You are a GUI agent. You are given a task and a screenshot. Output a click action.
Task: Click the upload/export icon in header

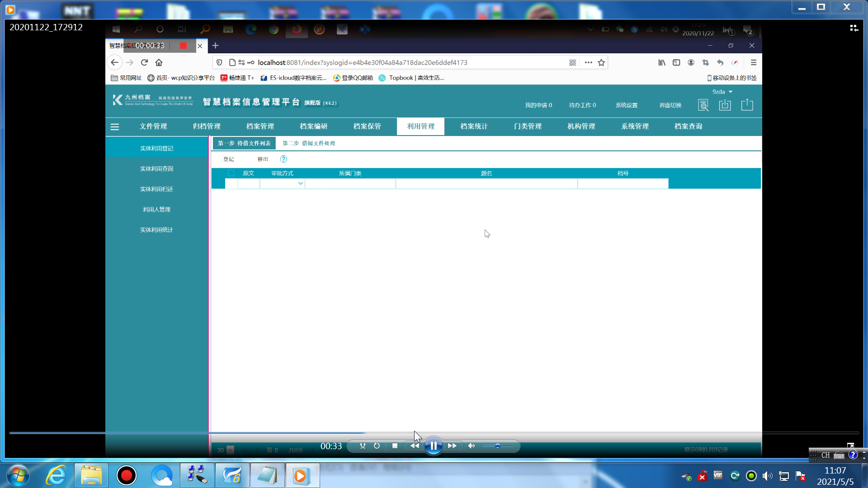coord(747,105)
